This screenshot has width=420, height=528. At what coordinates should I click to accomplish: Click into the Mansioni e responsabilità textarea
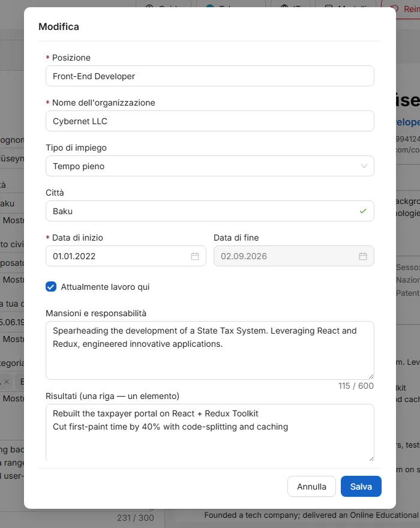210,350
